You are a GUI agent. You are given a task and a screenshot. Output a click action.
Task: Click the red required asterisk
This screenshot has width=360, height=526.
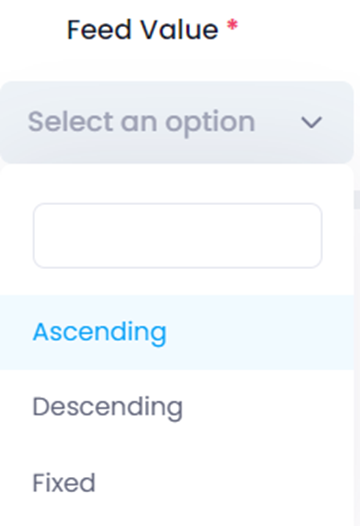232,25
